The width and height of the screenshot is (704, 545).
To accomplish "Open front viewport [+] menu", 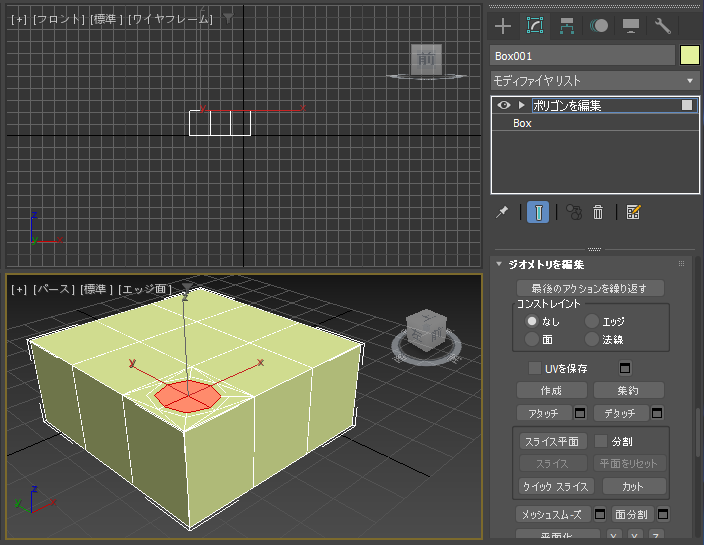I will click(19, 19).
